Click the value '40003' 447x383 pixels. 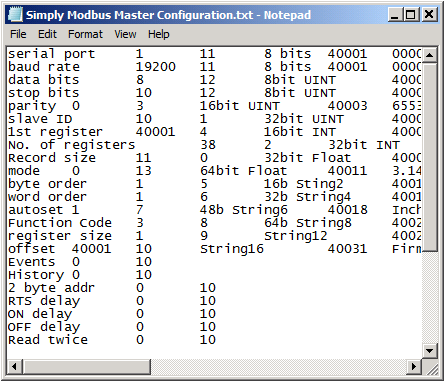click(x=347, y=106)
